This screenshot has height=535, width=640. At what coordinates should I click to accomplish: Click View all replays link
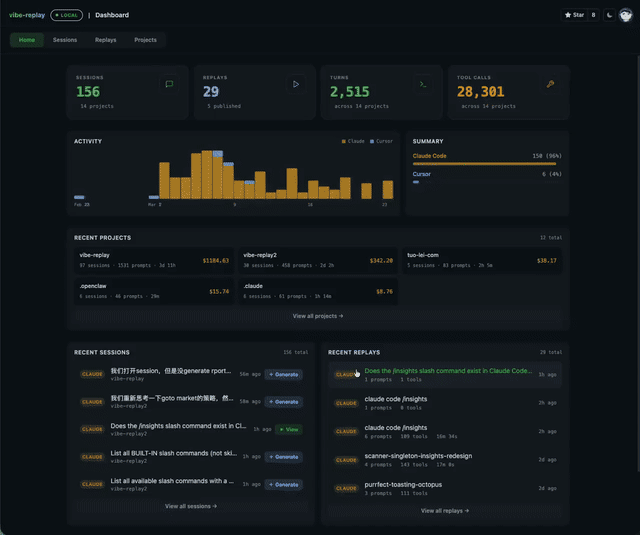445,511
